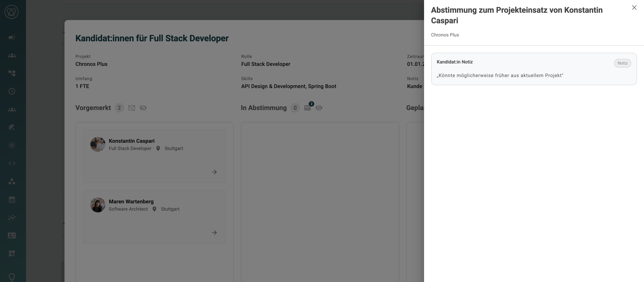Screen dimensions: 644x282
Task: Click the 'Full Stack Developer' value under Rolle
Action: [x=265, y=64]
